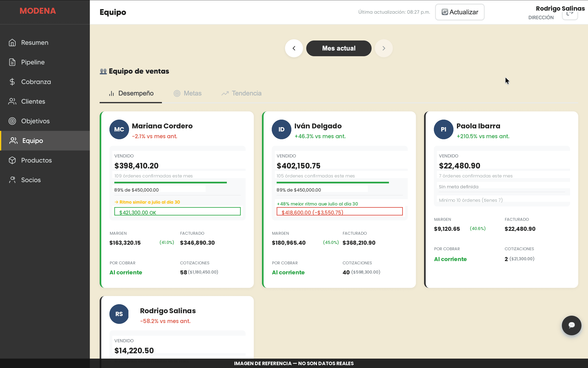The height and width of the screenshot is (368, 588).
Task: Click the Actualizar button
Action: pyautogui.click(x=460, y=12)
